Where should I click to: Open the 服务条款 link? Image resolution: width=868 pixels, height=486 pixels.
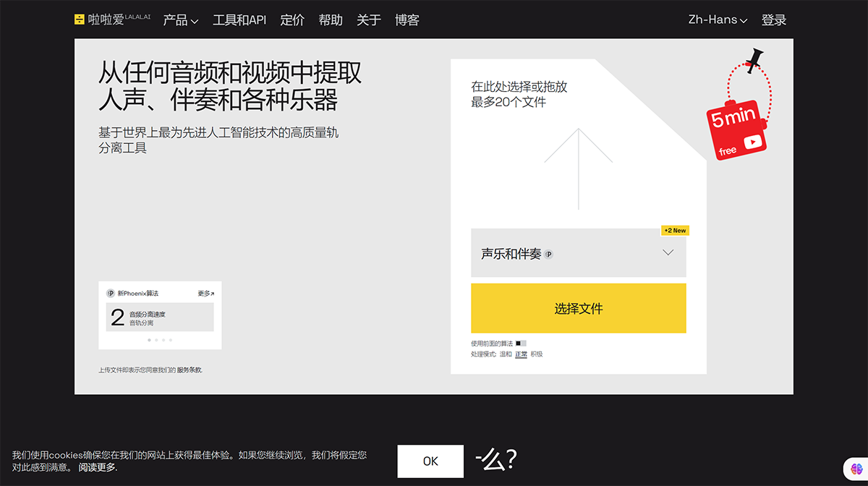click(190, 370)
